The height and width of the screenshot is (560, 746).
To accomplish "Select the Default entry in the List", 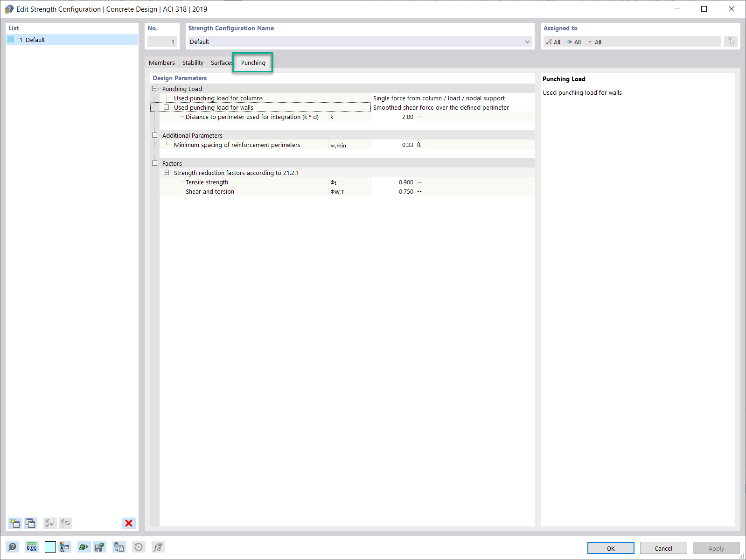I will coord(72,40).
